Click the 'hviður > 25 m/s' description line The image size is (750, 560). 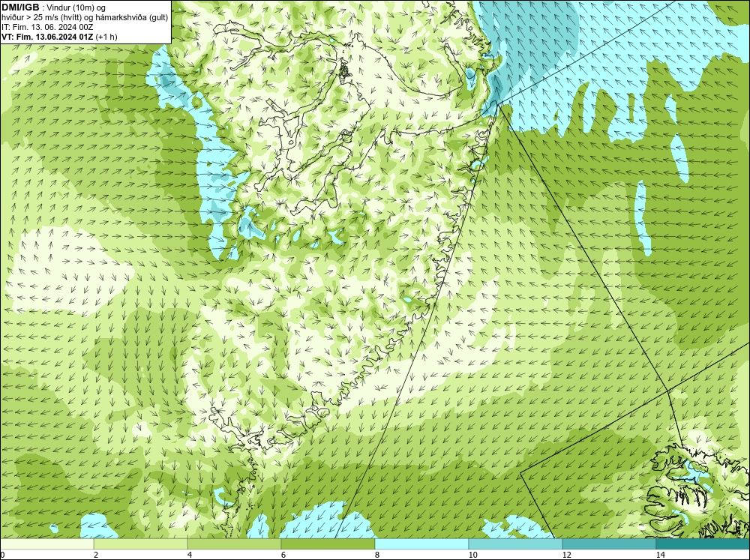[x=85, y=18]
